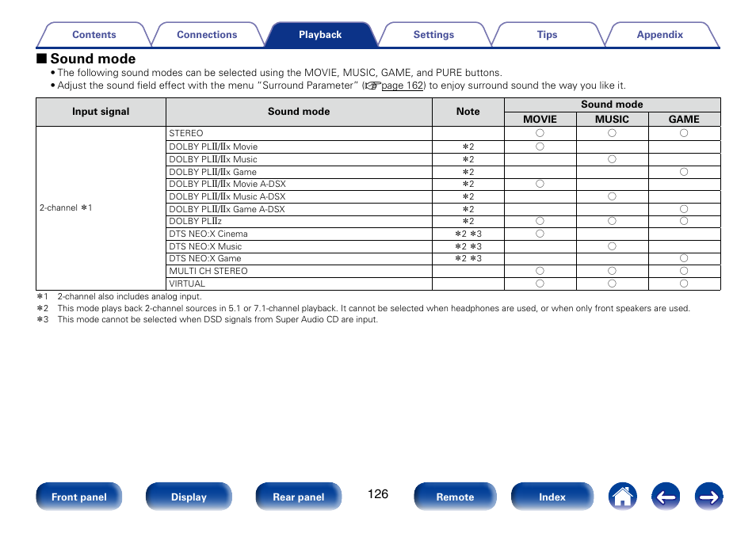Image resolution: width=756 pixels, height=533 pixels.
Task: Open the Rear panel section
Action: click(299, 497)
